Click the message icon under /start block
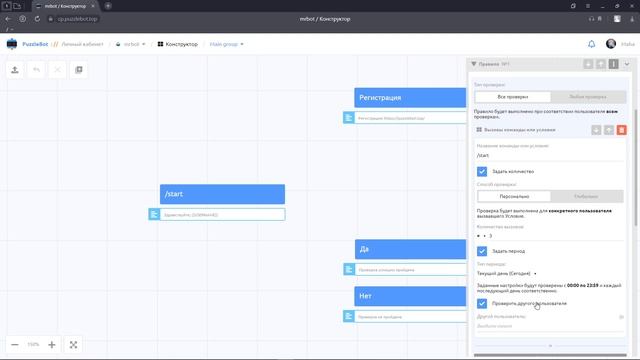The width and height of the screenshot is (640, 360). pyautogui.click(x=154, y=214)
